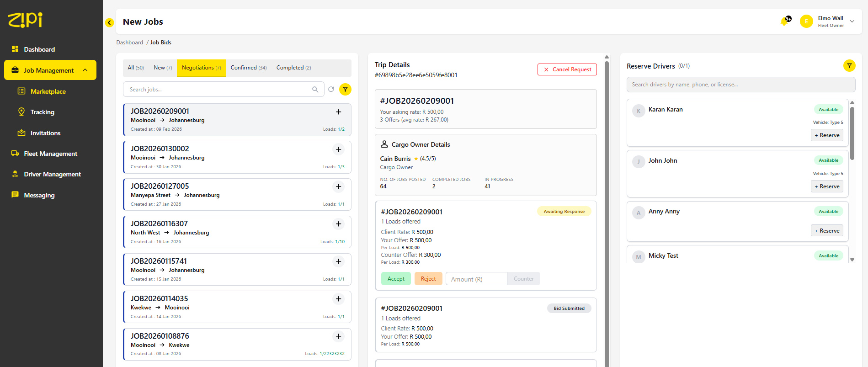Expand plus icon for JOB20260127005

[x=339, y=186]
